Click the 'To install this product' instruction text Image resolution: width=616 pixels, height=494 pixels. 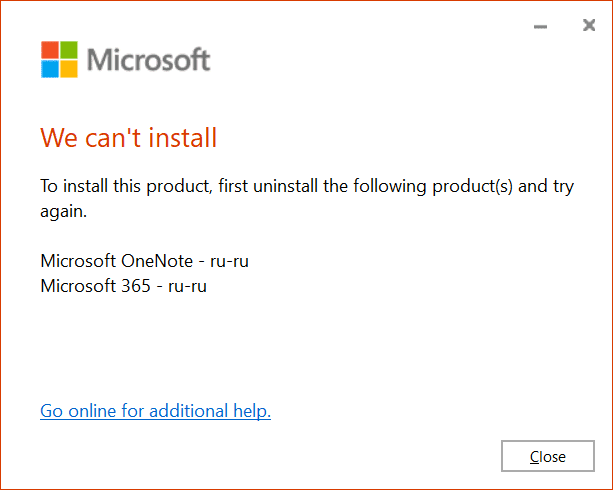click(x=307, y=198)
